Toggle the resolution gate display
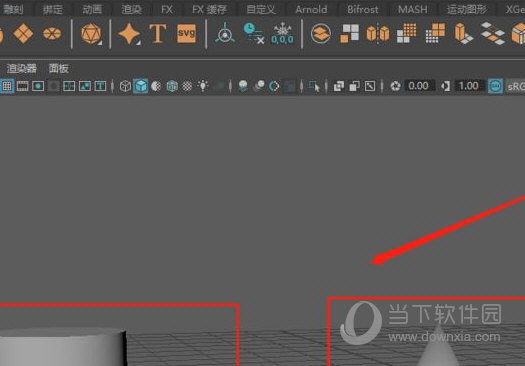The width and height of the screenshot is (525, 366). click(x=38, y=86)
